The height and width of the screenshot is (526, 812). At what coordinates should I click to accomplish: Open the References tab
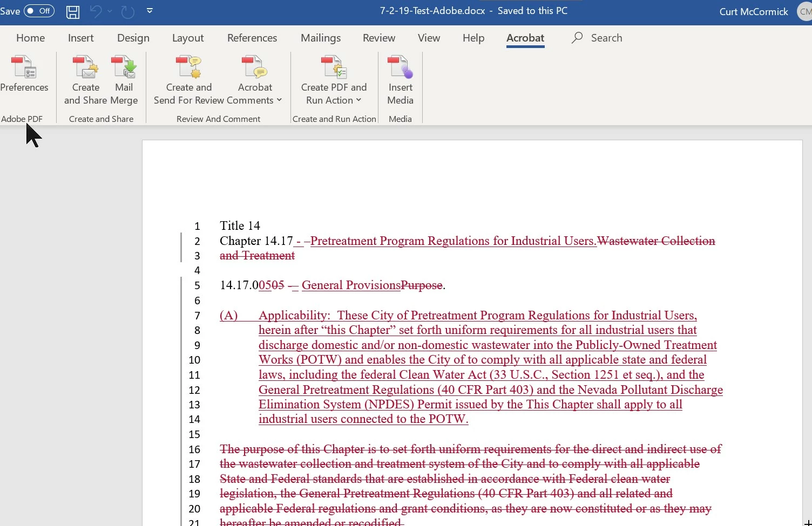(x=252, y=38)
